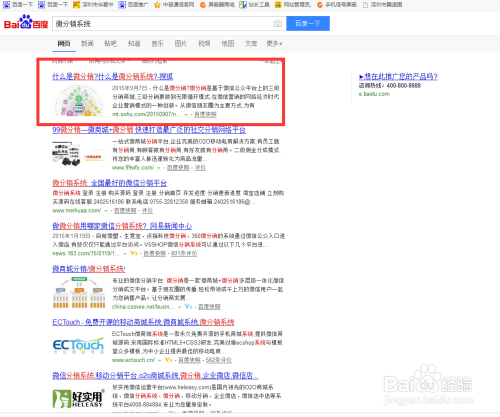This screenshot has width=500, height=417.
Task: Switch to the 贴吧 tab
Action: click(111, 44)
